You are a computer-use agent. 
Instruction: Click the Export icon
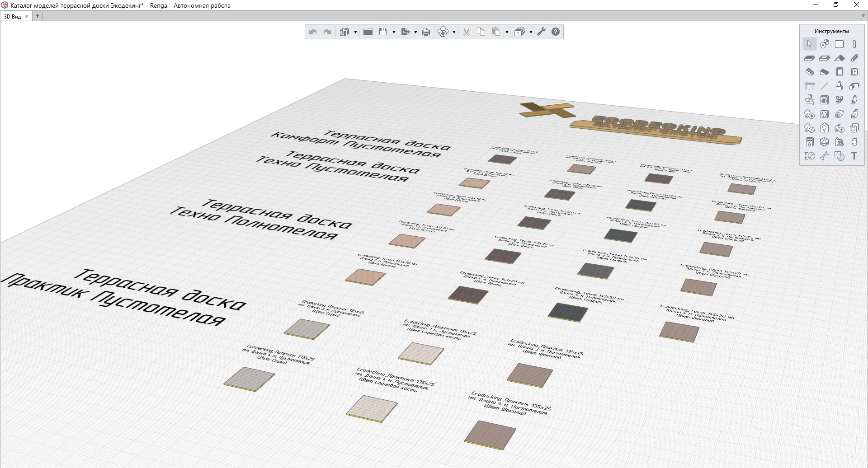click(x=405, y=32)
